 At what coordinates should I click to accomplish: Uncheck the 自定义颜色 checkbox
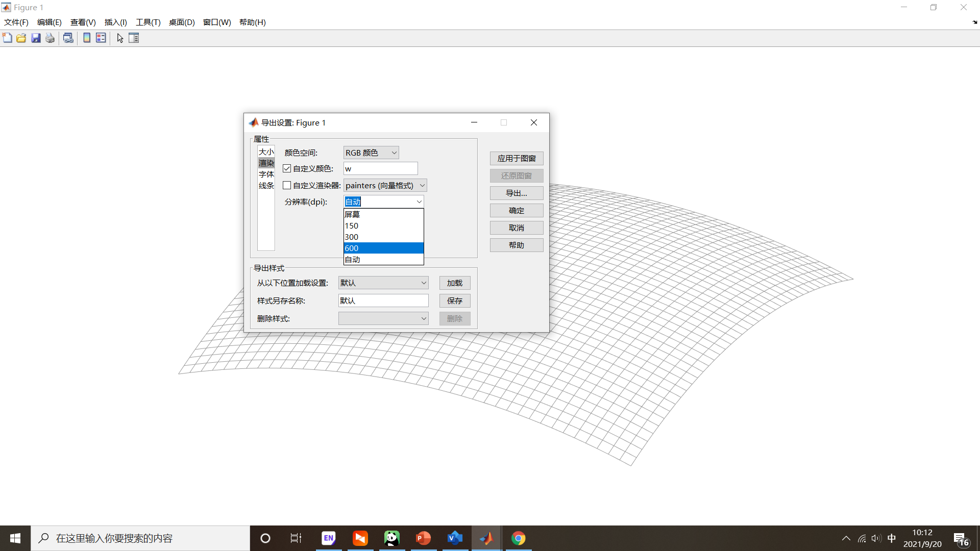click(286, 168)
